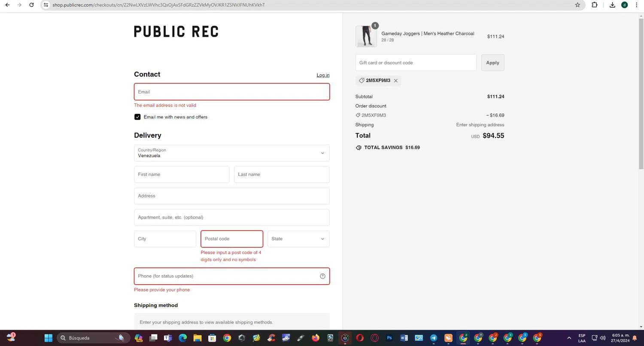Go back to the previous page
644x346 pixels.
pos(7,5)
